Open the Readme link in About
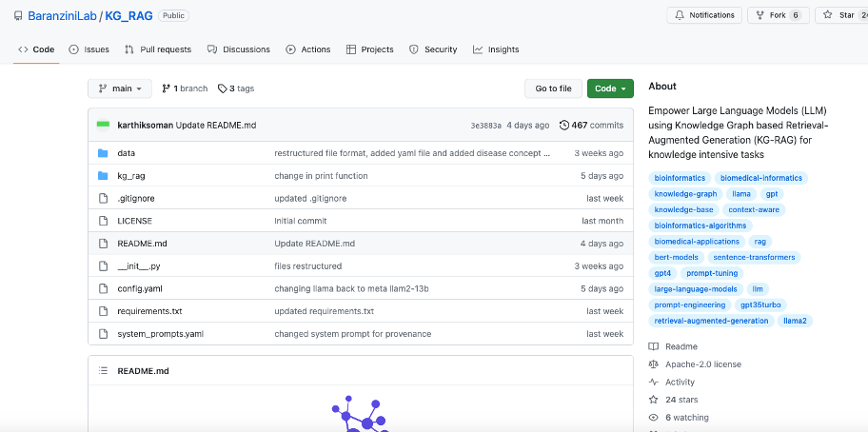The image size is (868, 432). [x=673, y=346]
